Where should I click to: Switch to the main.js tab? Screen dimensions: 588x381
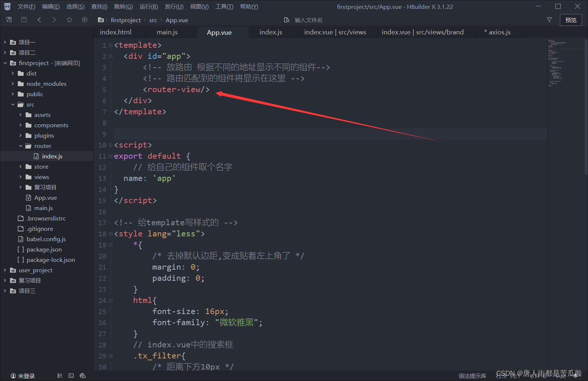pos(167,32)
